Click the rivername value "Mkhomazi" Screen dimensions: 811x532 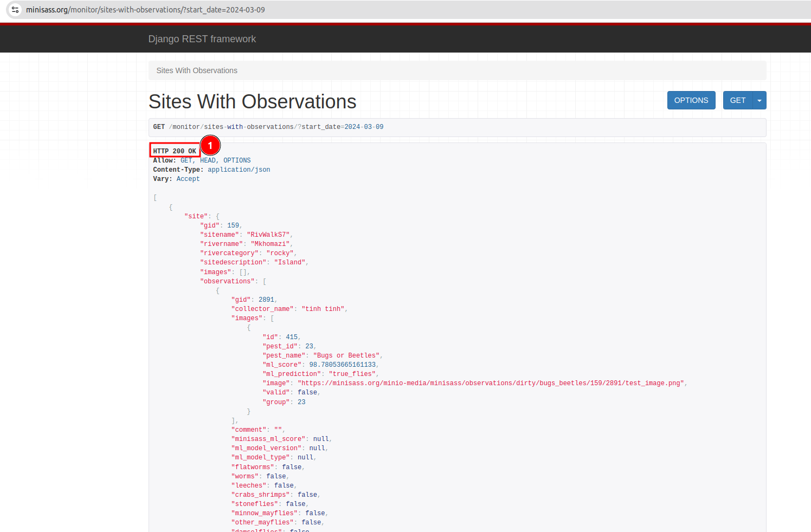pyautogui.click(x=271, y=244)
